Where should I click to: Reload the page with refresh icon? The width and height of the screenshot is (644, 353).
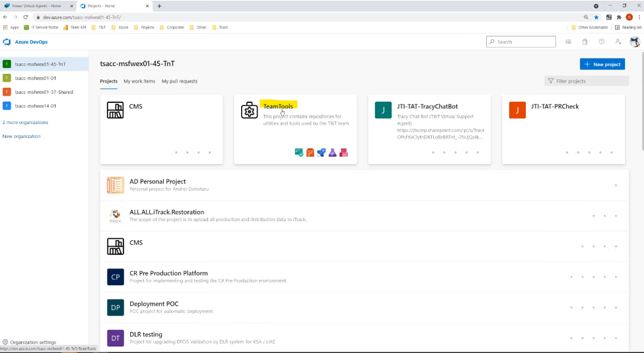tap(26, 17)
